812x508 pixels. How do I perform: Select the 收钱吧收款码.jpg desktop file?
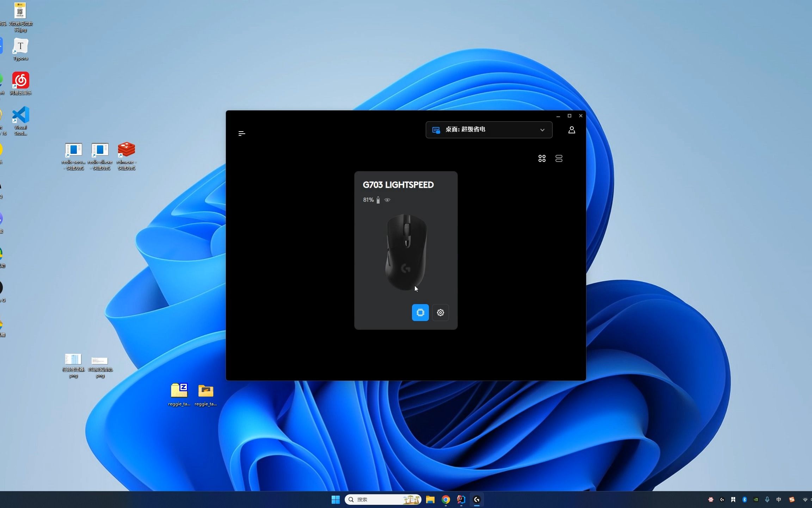20,17
